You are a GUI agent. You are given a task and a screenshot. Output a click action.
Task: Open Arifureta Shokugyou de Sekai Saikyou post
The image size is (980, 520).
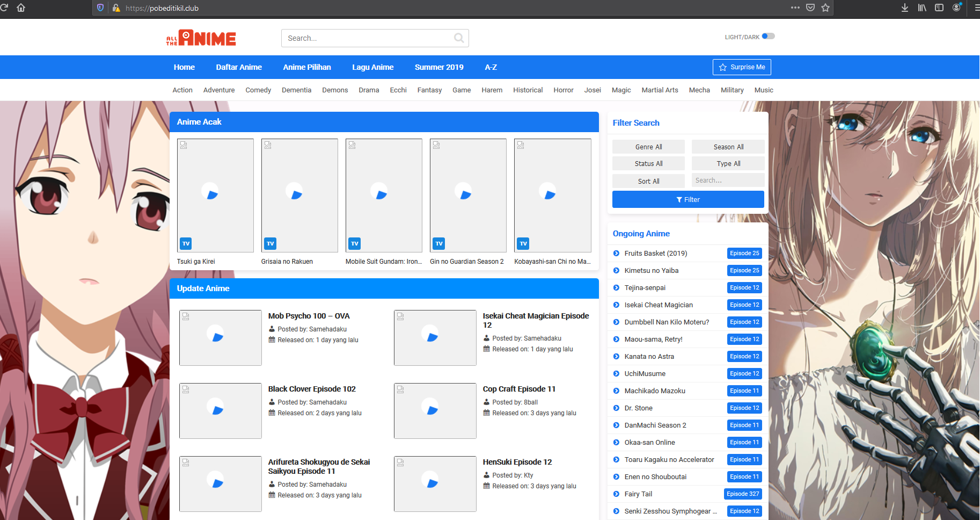(x=319, y=466)
